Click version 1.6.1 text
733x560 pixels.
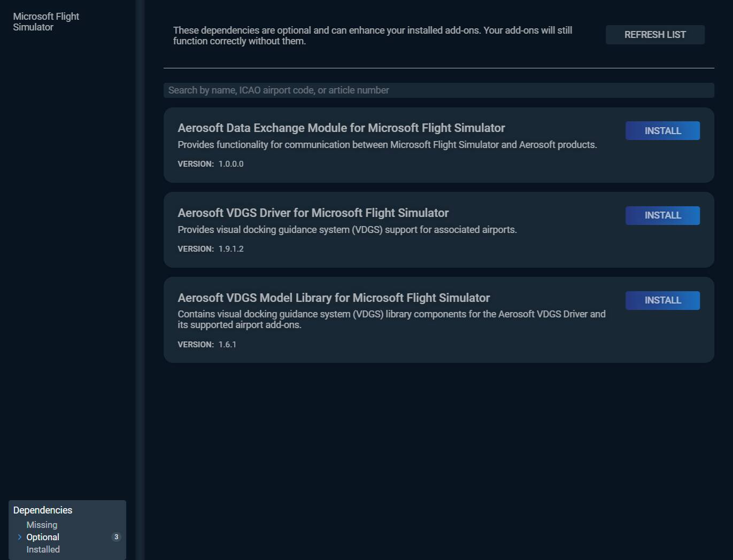pos(227,345)
